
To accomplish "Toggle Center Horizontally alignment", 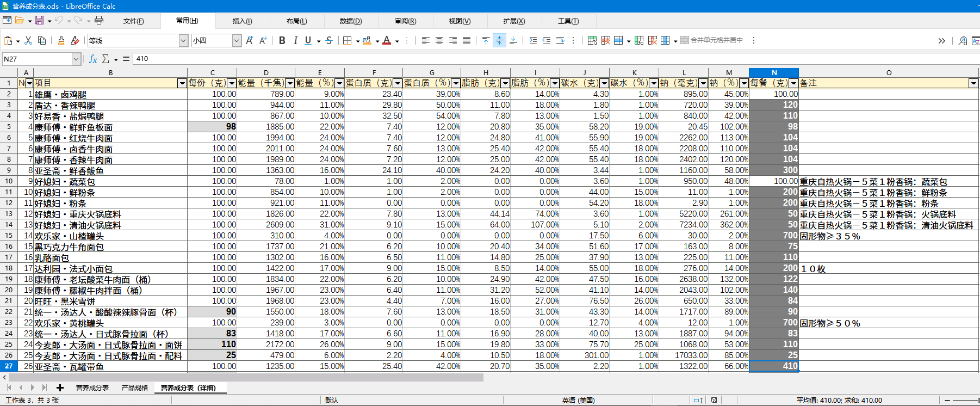I will tap(439, 40).
